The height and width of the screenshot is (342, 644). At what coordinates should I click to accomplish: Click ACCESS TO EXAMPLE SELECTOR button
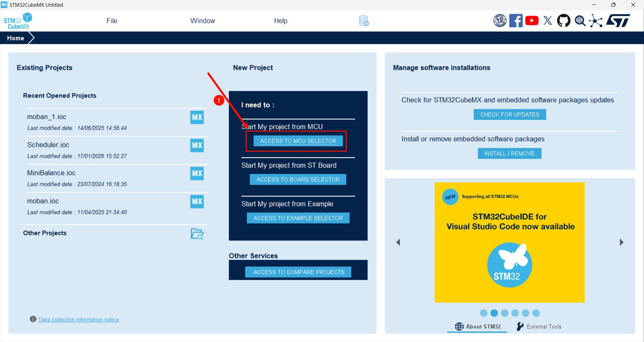click(298, 218)
